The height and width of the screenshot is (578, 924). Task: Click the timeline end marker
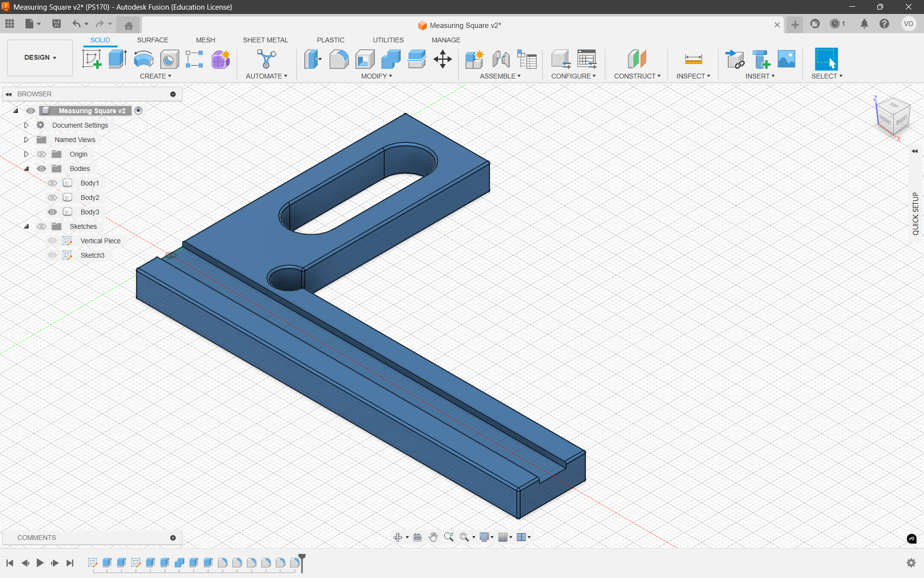[x=302, y=561]
